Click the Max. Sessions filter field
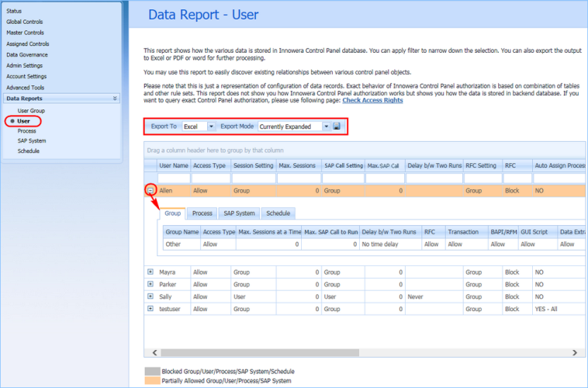The image size is (588, 388). (299, 178)
